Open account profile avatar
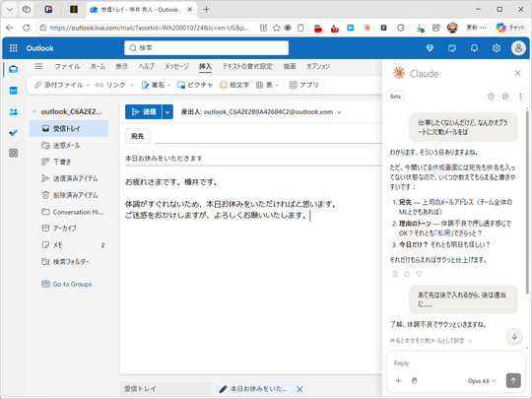 518,48
